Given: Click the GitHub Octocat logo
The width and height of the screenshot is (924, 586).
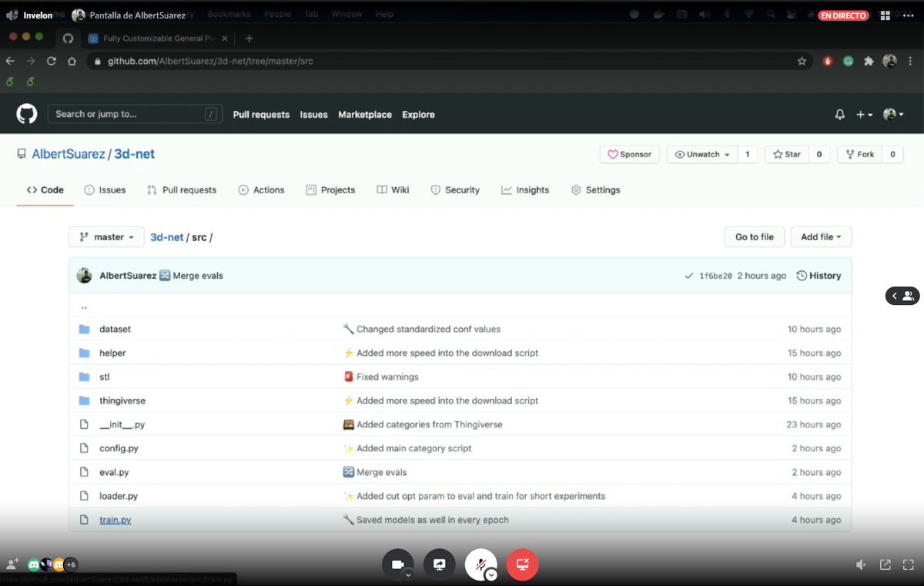Looking at the screenshot, I should (27, 115).
